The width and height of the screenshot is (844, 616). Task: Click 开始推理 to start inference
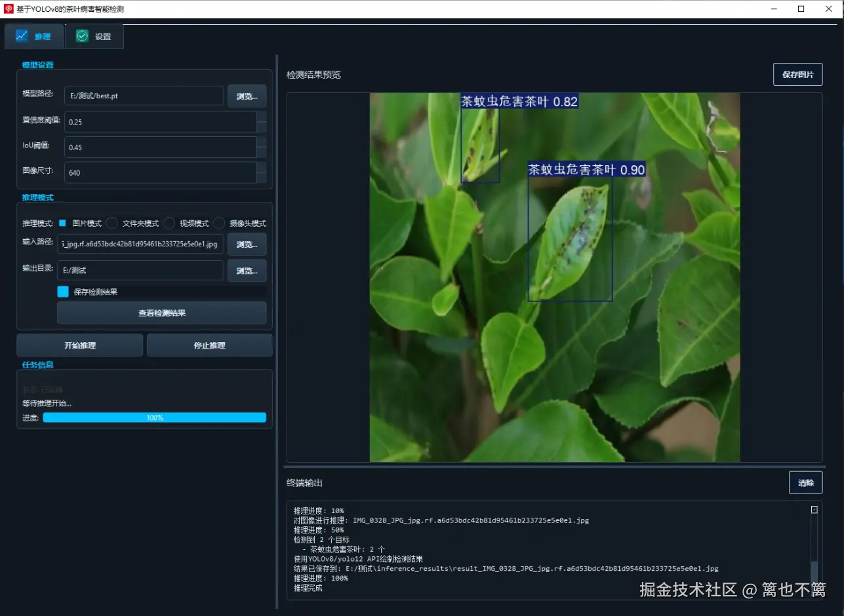(79, 345)
